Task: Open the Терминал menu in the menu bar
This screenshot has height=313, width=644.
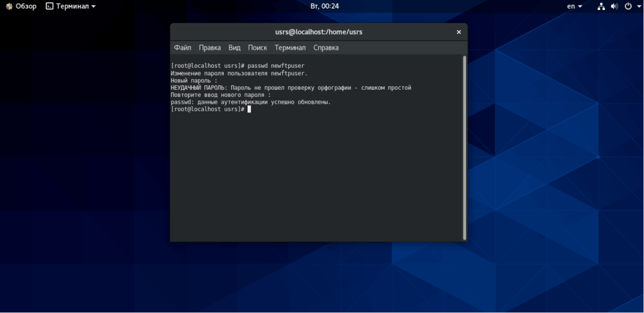Action: [x=290, y=48]
